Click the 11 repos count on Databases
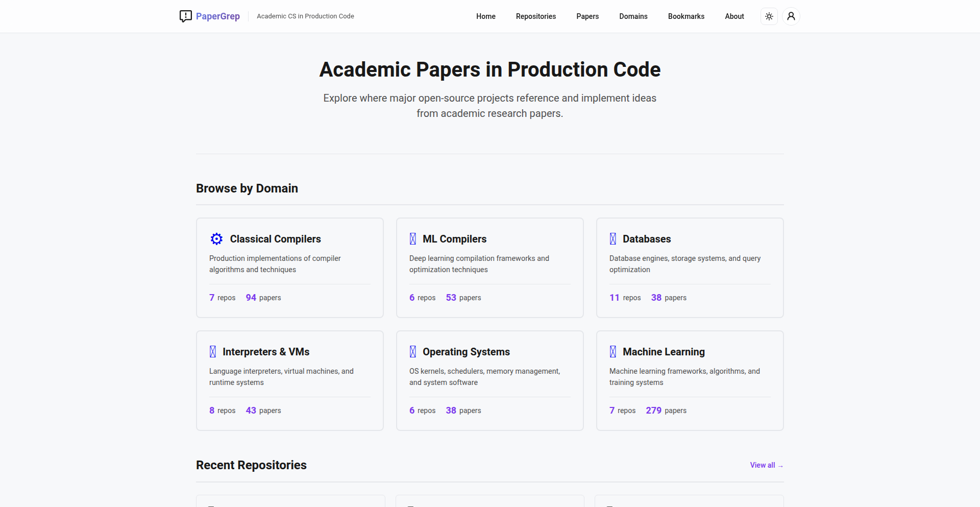This screenshot has width=980, height=507. (x=625, y=298)
